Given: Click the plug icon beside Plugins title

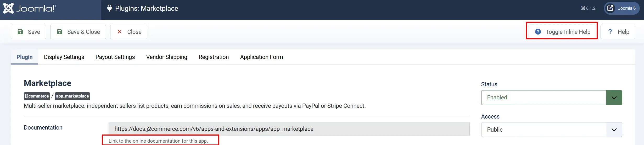Looking at the screenshot, I should (x=109, y=8).
